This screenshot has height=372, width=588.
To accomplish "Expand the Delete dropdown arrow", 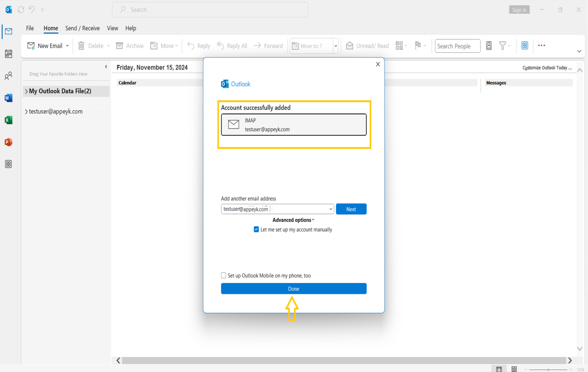I will [108, 46].
